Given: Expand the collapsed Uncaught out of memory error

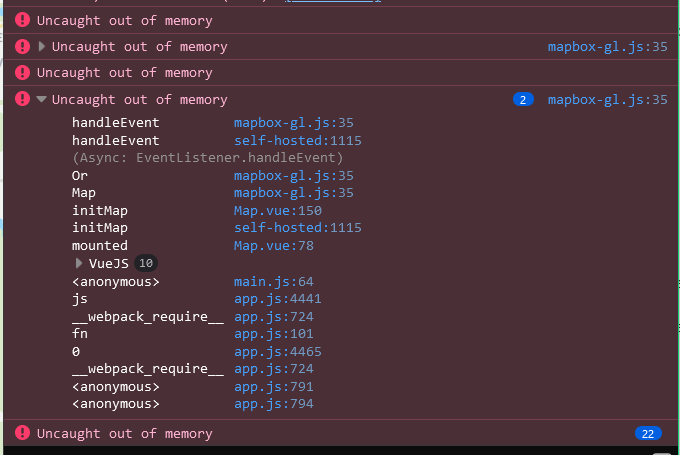Looking at the screenshot, I should pos(42,46).
